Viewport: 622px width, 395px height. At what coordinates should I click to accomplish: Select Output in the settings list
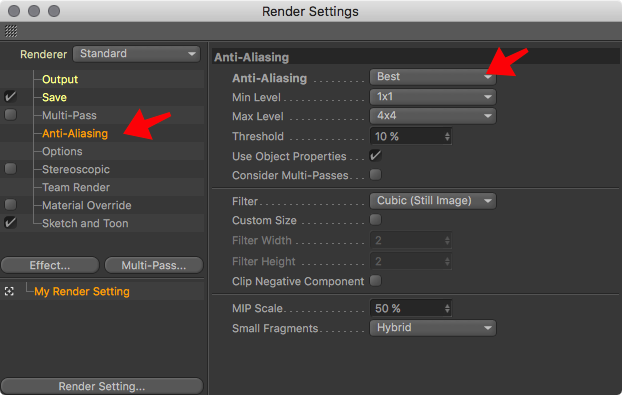coord(60,79)
